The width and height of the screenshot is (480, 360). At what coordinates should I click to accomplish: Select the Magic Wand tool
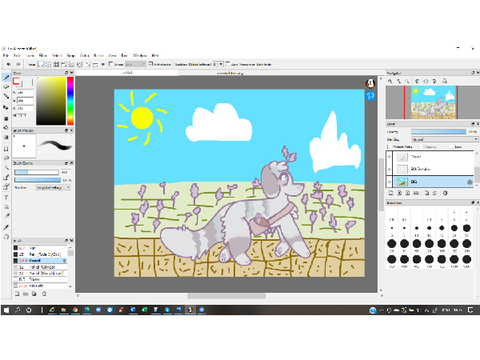point(6,168)
